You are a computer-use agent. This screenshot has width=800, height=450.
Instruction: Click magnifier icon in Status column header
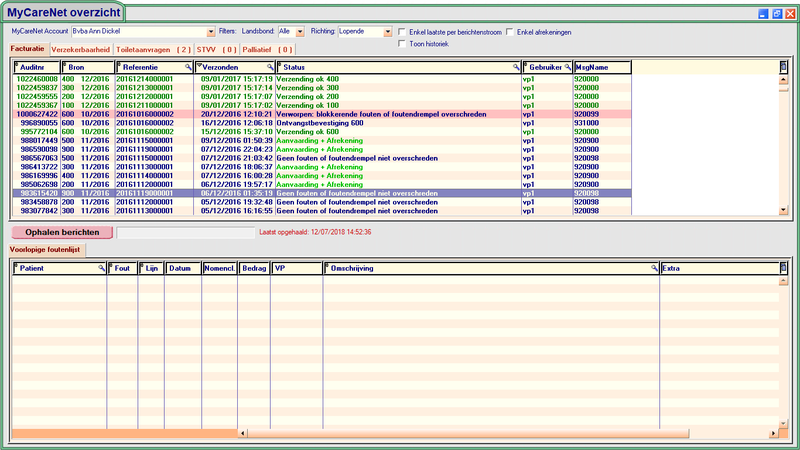click(x=516, y=67)
